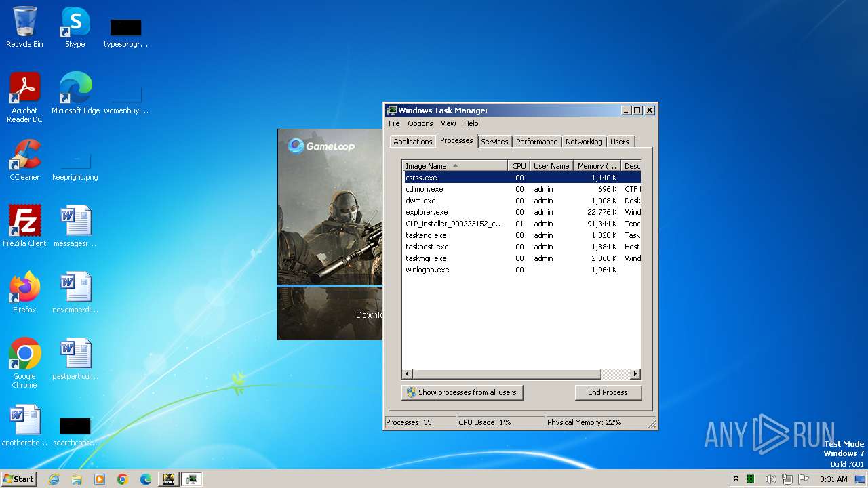Image resolution: width=868 pixels, height=488 pixels.
Task: Open CCleaner desktop shortcut
Action: [x=24, y=159]
